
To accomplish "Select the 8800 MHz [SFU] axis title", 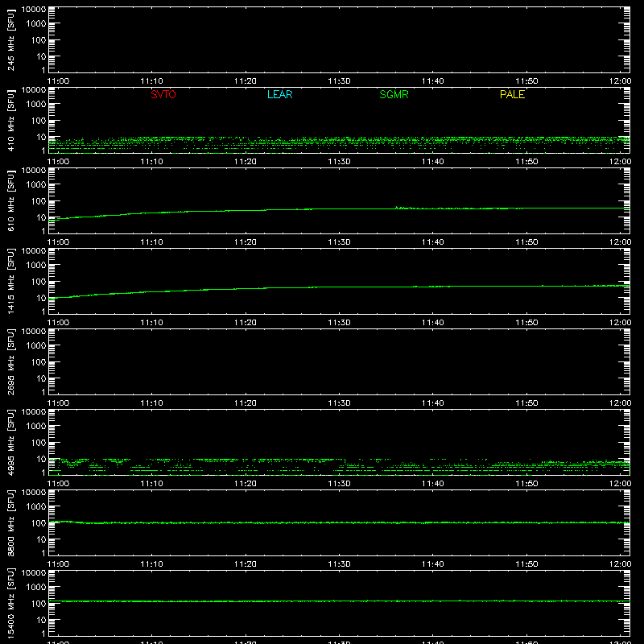I will pos(10,522).
